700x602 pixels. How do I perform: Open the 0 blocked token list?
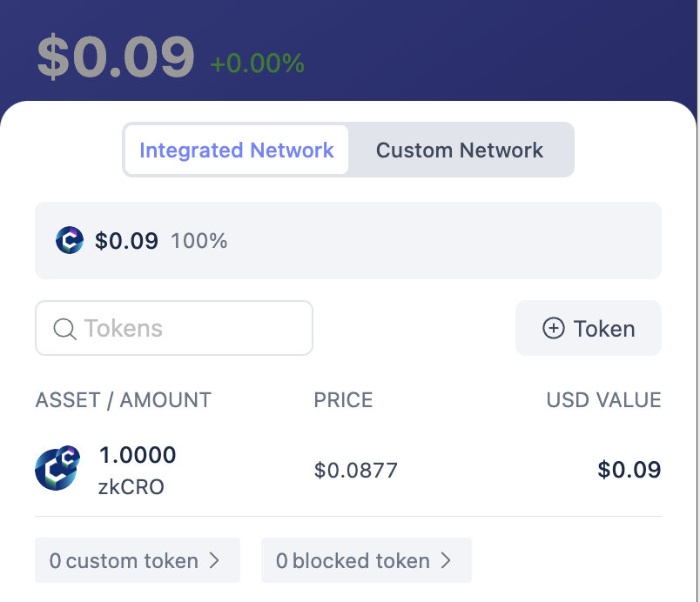pos(353,561)
